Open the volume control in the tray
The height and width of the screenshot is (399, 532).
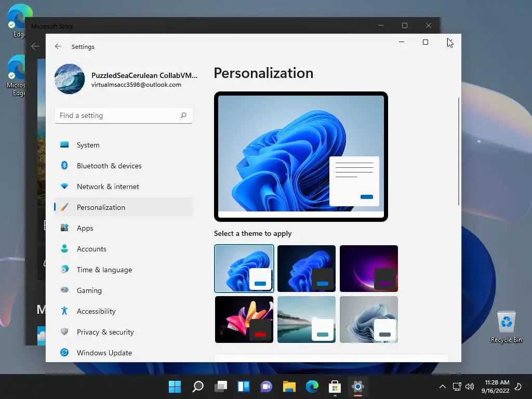pyautogui.click(x=470, y=387)
